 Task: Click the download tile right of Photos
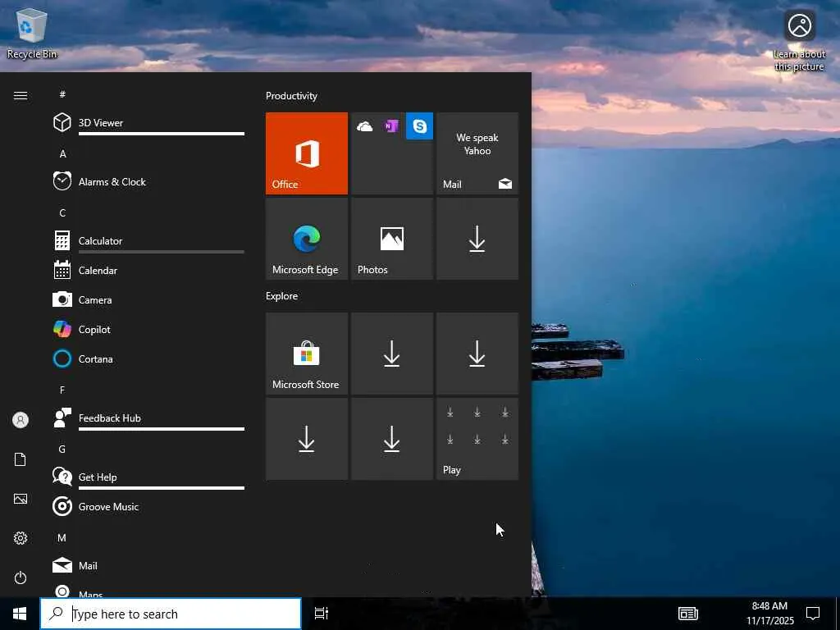[477, 239]
